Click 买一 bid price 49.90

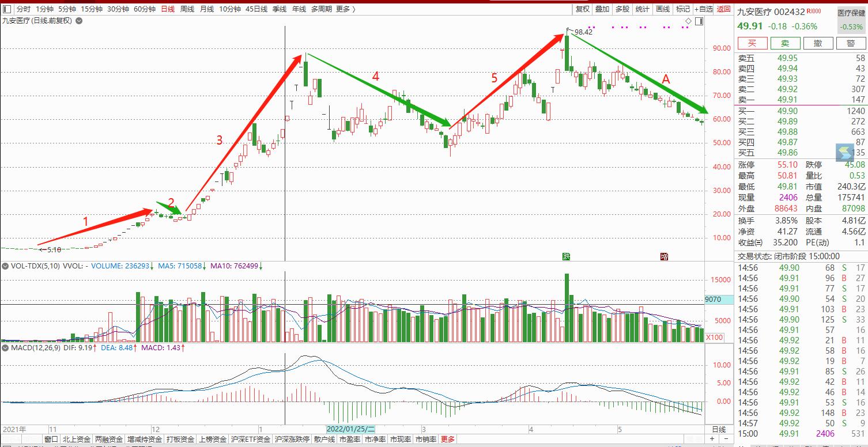coord(787,111)
